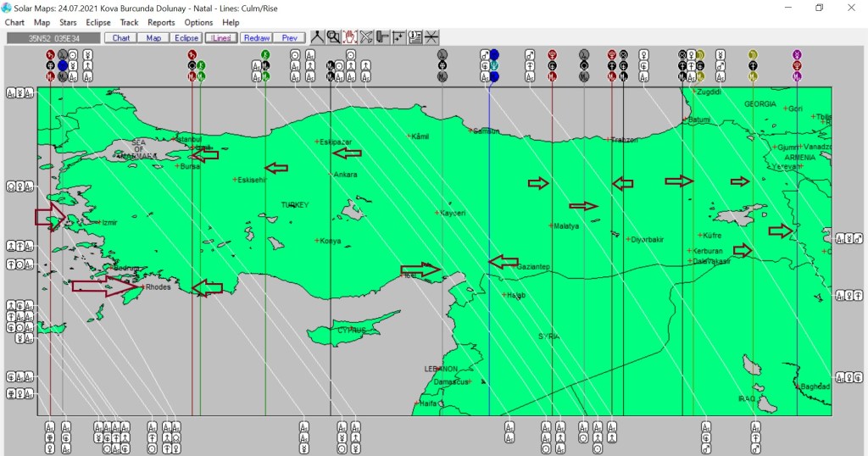
Task: Open the star field toolbar icon
Action: 398,37
